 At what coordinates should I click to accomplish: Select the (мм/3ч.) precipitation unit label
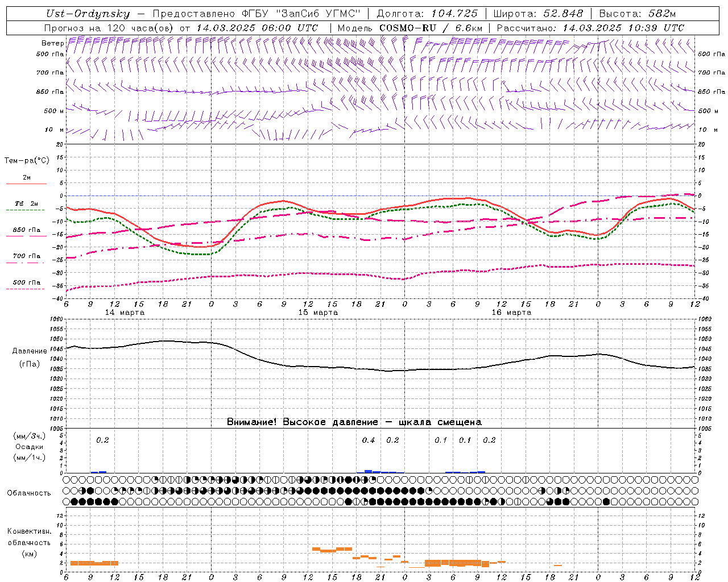[30, 436]
